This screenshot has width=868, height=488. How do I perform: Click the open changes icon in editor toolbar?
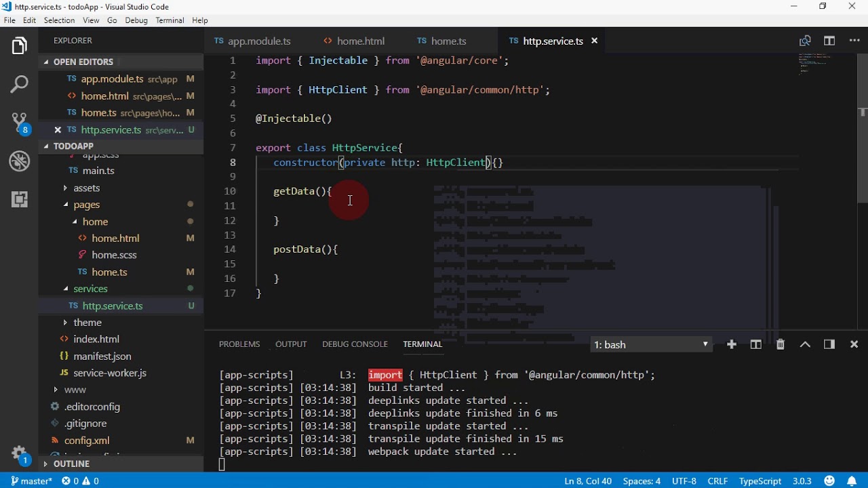805,41
